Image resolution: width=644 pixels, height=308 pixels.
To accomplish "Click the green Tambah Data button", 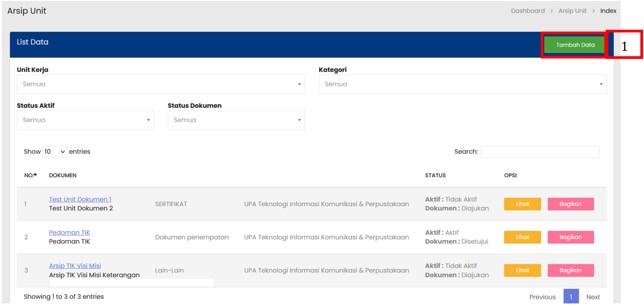I will click(575, 45).
